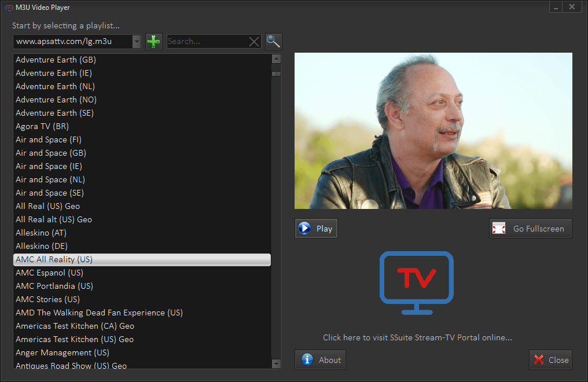The height and width of the screenshot is (382, 588).
Task: Click the large TV logo icon
Action: click(x=416, y=283)
